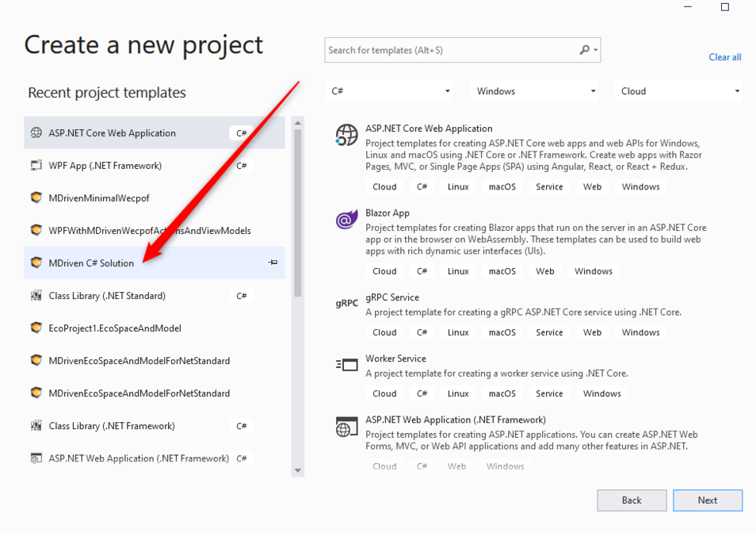Click the Clear all link
The height and width of the screenshot is (533, 756).
[x=724, y=57]
